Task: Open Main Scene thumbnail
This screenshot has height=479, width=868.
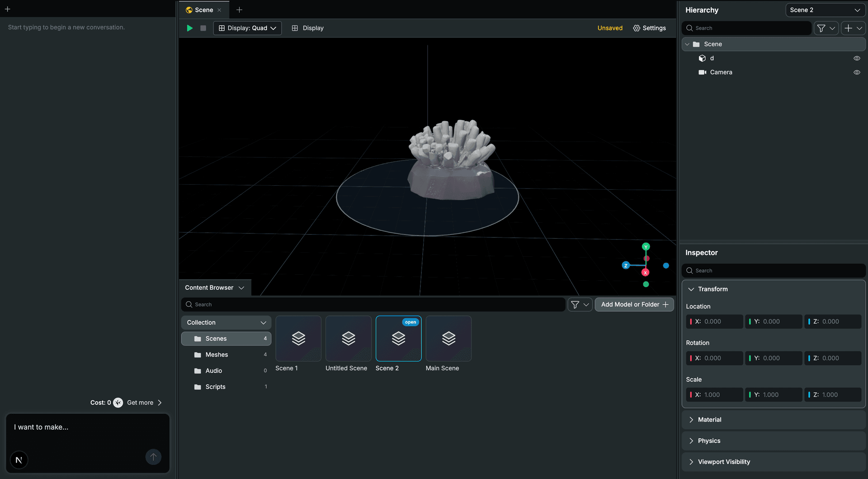Action: click(448, 338)
